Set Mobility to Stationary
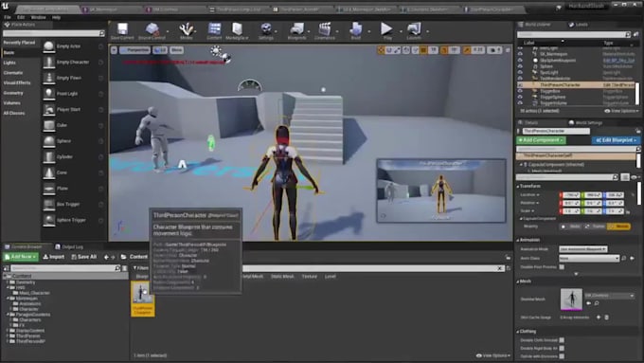The width and height of the screenshot is (644, 363). [x=595, y=227]
